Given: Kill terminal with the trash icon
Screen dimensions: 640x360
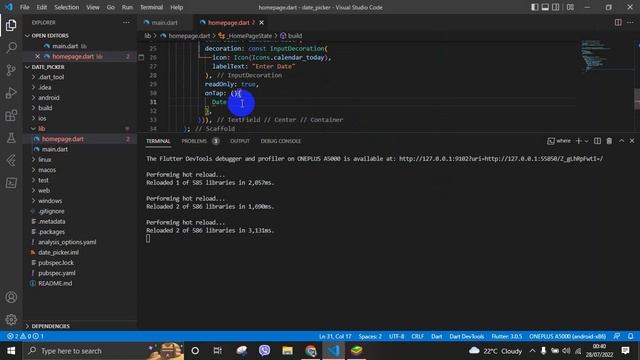Looking at the screenshot, I should tap(609, 141).
